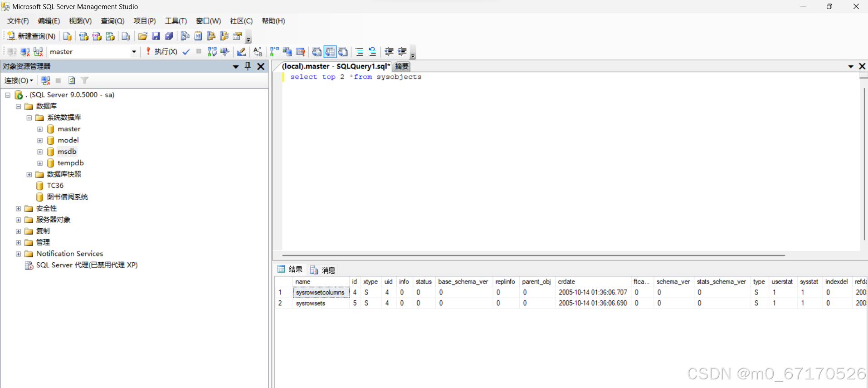Click the sysrowsetcolumns cell in results

(x=321, y=293)
